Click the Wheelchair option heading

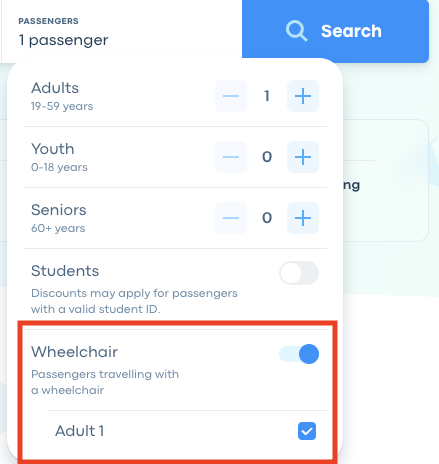pyautogui.click(x=74, y=352)
